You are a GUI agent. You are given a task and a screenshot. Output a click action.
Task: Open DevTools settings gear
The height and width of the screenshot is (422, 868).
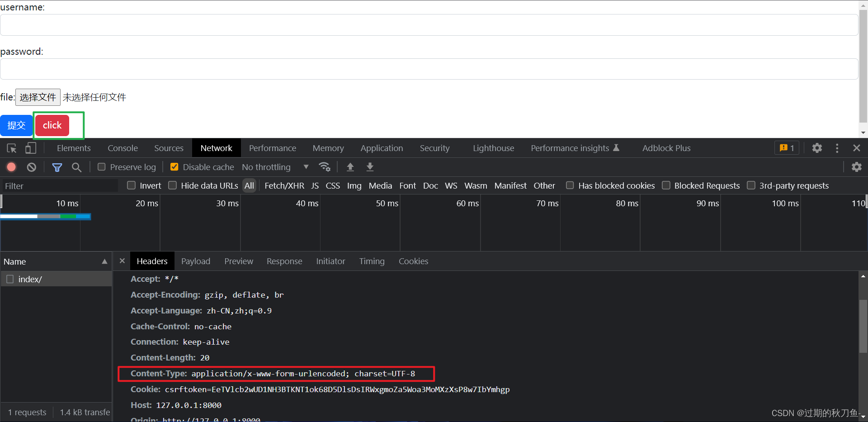[x=817, y=148]
